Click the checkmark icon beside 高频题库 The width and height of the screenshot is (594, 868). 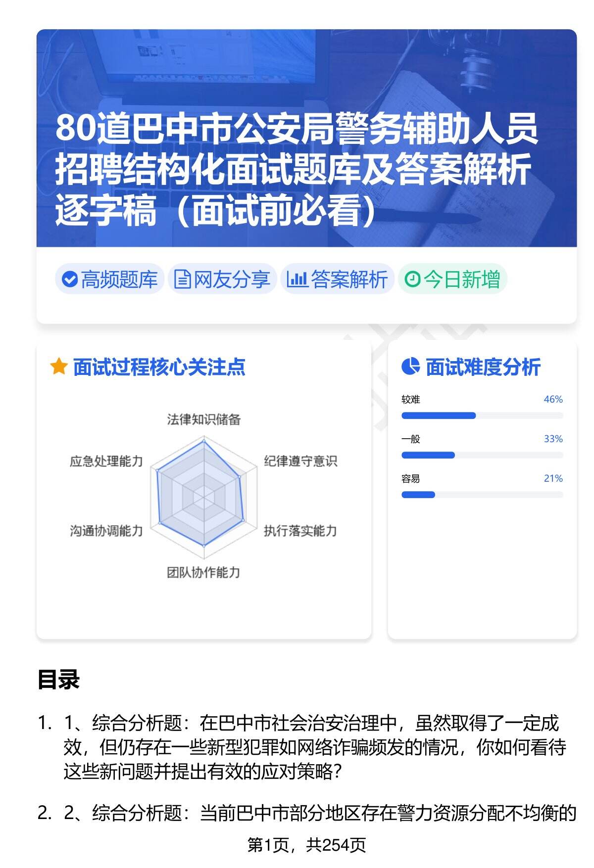pos(69,279)
